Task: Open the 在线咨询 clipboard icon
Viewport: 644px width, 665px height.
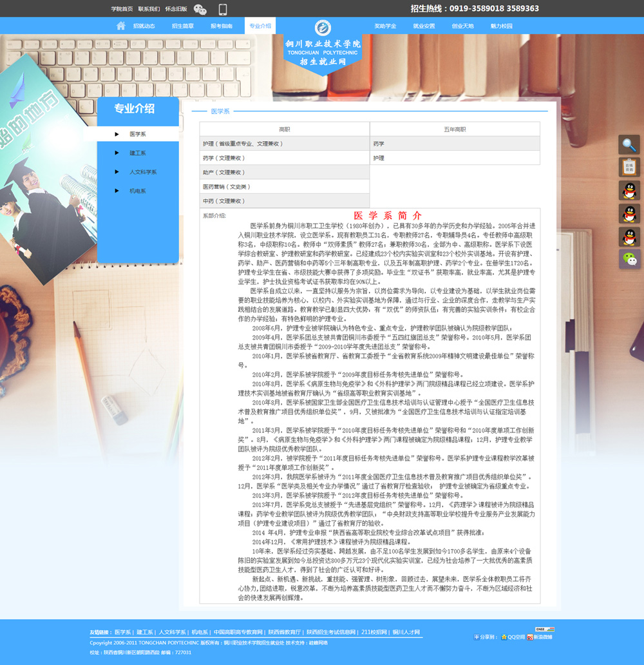Action: pyautogui.click(x=629, y=168)
